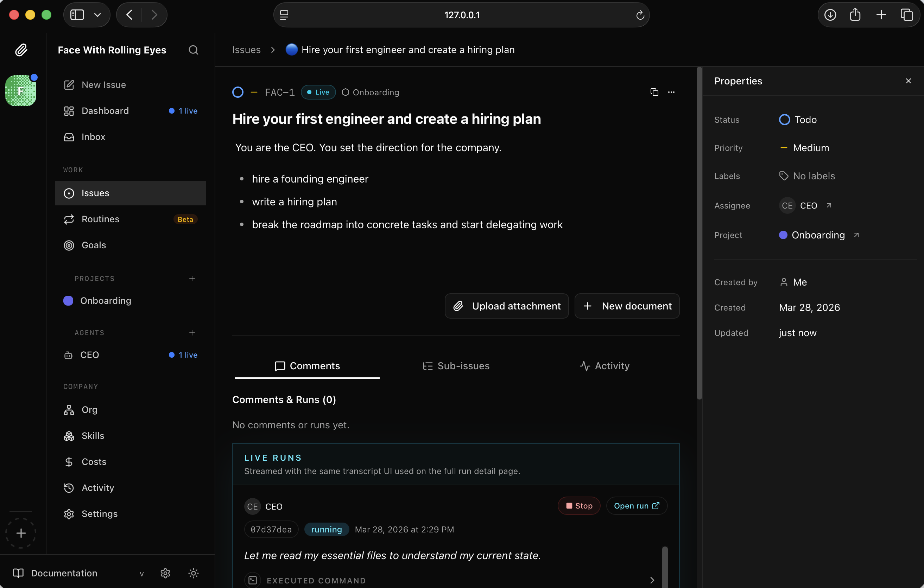Open the Goals section

pos(94,245)
